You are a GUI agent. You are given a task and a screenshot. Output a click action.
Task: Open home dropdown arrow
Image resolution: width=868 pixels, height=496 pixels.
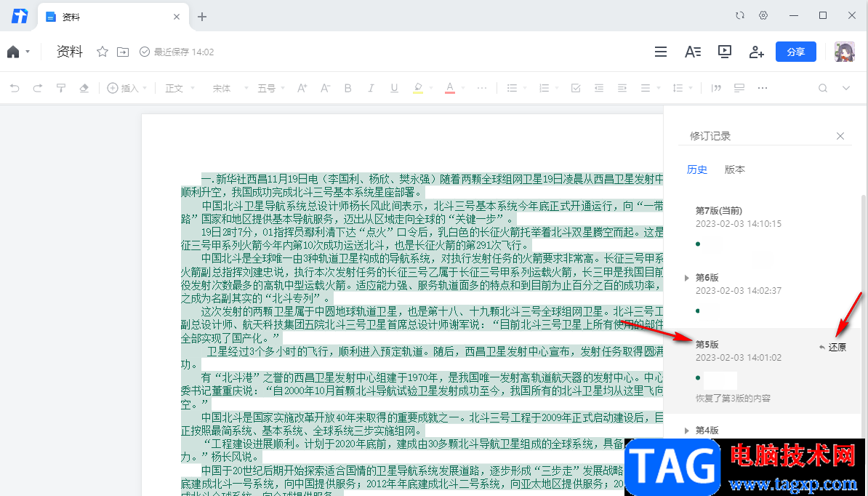(28, 52)
